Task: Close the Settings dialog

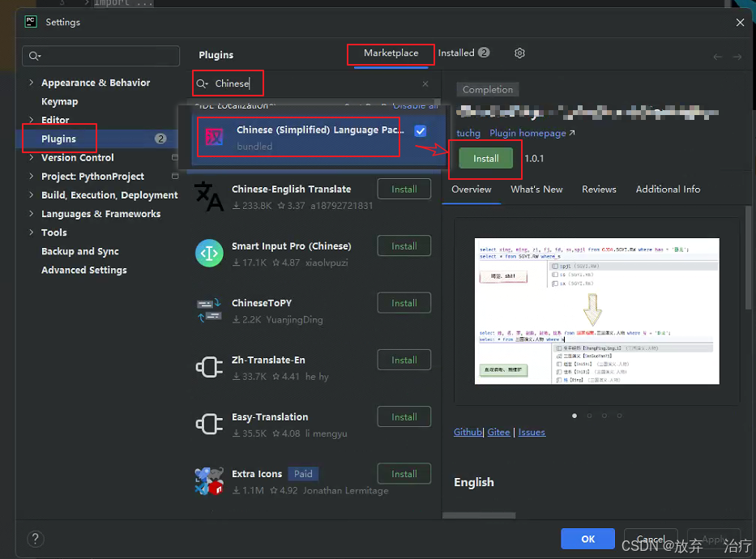Action: (740, 22)
